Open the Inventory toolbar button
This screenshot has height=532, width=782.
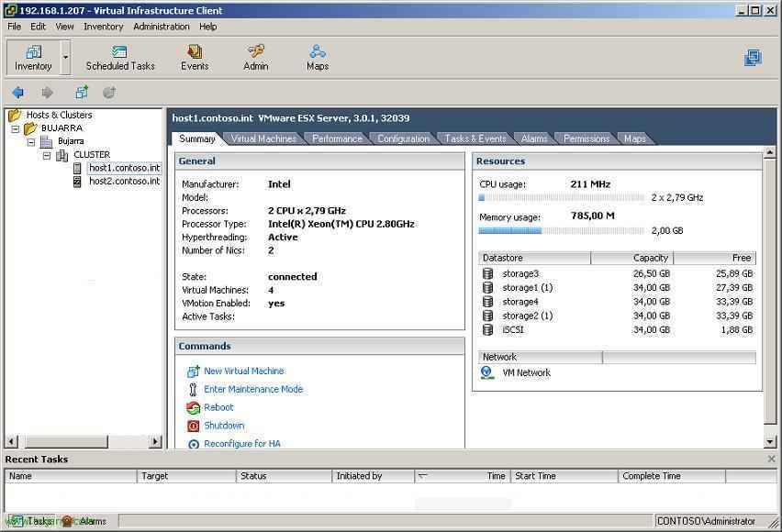33,58
